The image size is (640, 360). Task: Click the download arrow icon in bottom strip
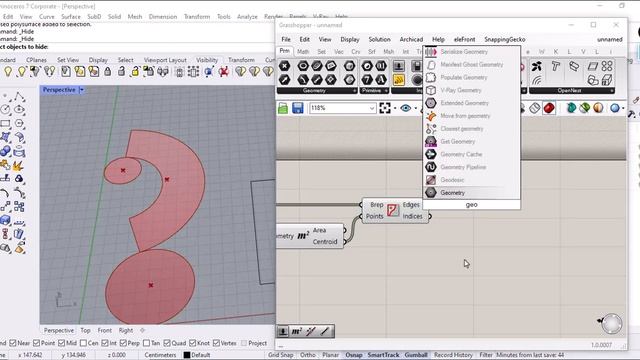[283, 331]
